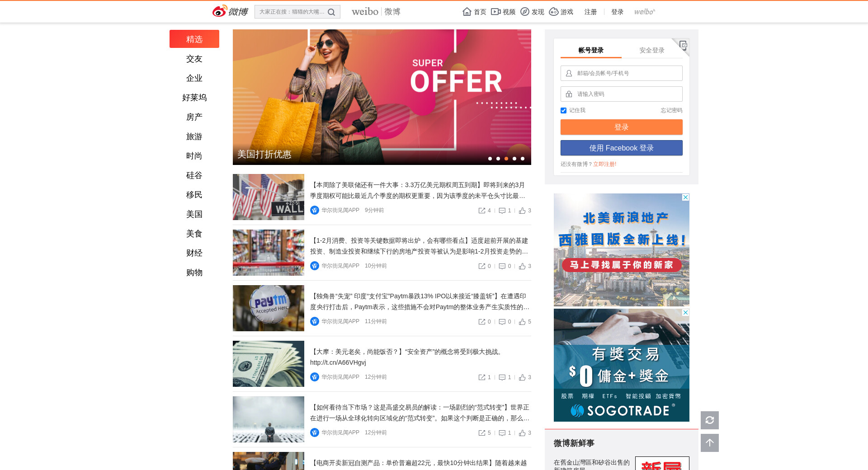Click 华尔街见闻APP avatar on Paytm post
This screenshot has height=470, width=868.
click(315, 321)
